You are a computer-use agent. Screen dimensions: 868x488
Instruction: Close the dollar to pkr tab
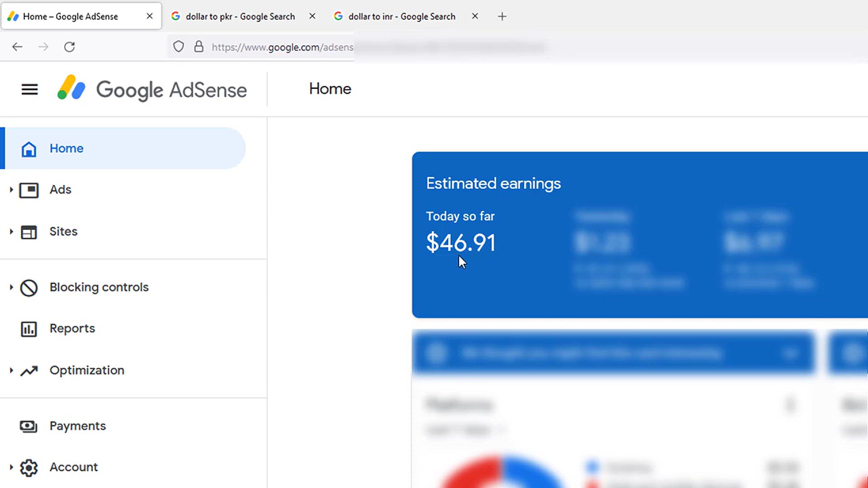312,16
